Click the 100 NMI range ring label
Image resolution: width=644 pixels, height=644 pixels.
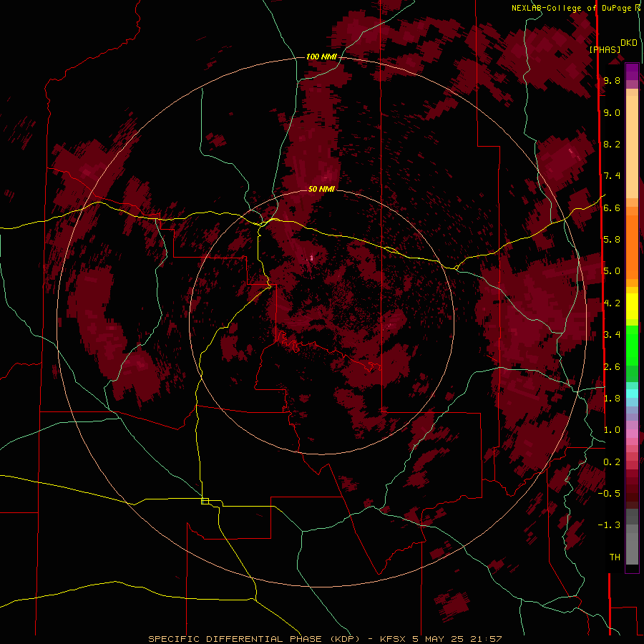click(321, 57)
